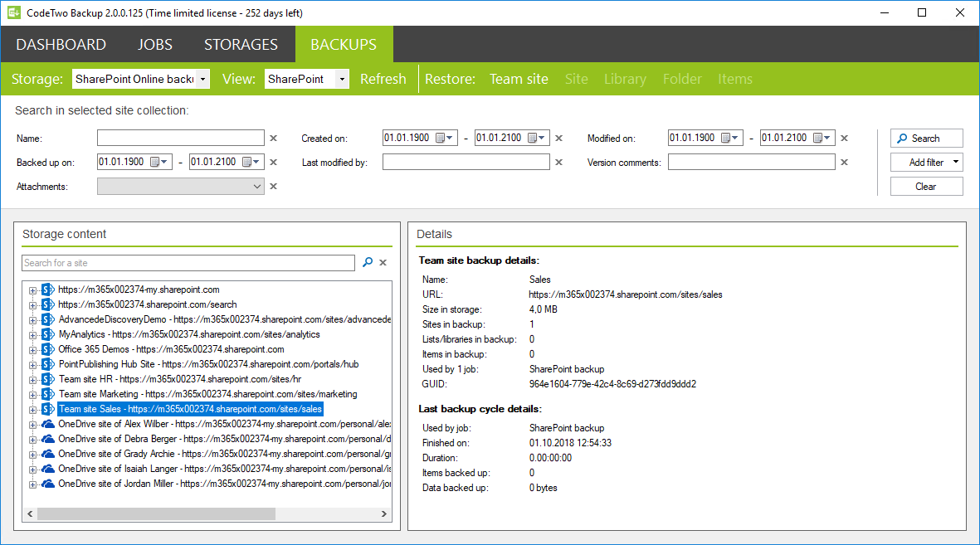Click the GUID value in Details
This screenshot has height=545, width=980.
612,384
